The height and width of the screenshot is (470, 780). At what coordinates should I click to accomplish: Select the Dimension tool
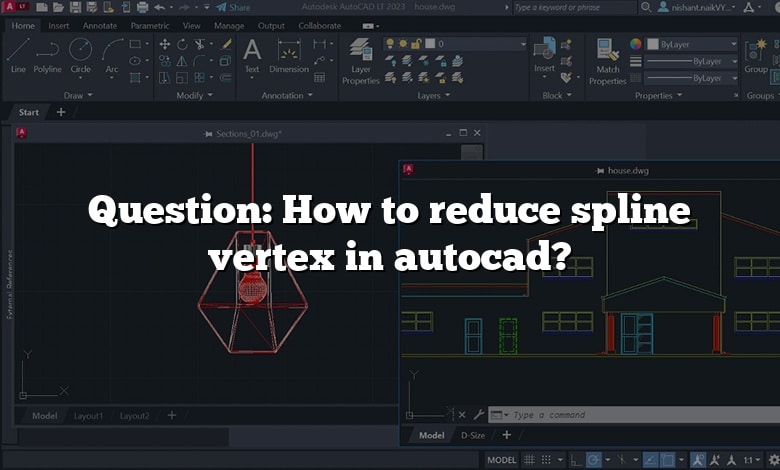[x=289, y=56]
